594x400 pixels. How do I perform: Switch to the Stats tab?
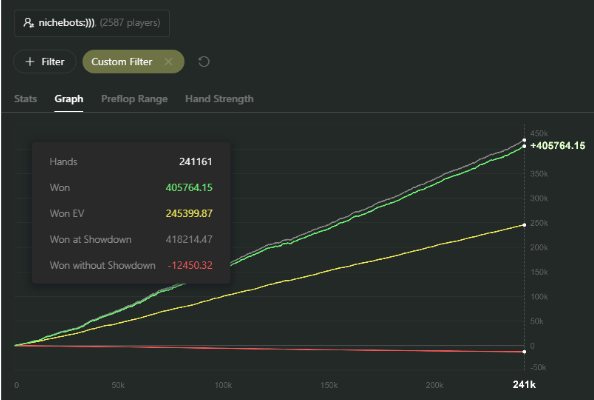25,99
